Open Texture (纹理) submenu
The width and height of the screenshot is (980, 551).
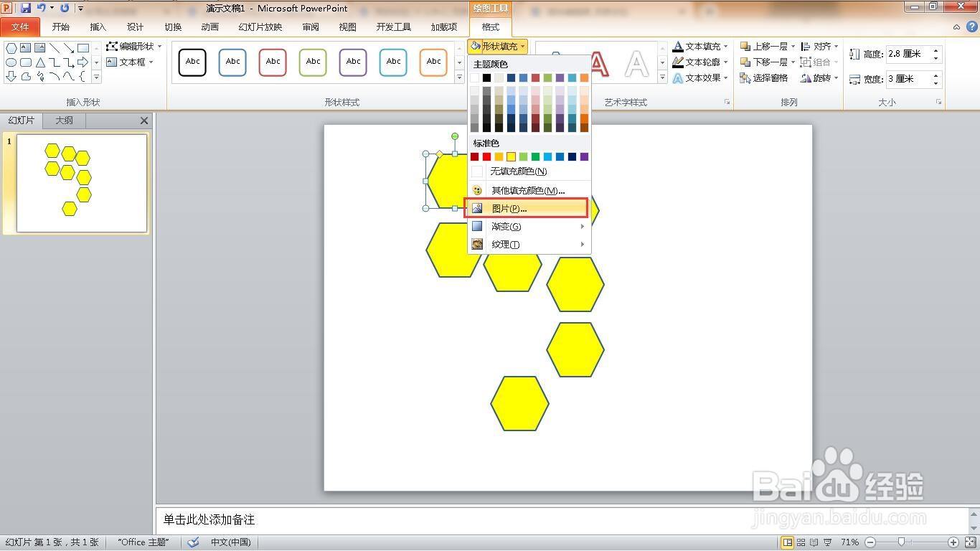coord(529,245)
